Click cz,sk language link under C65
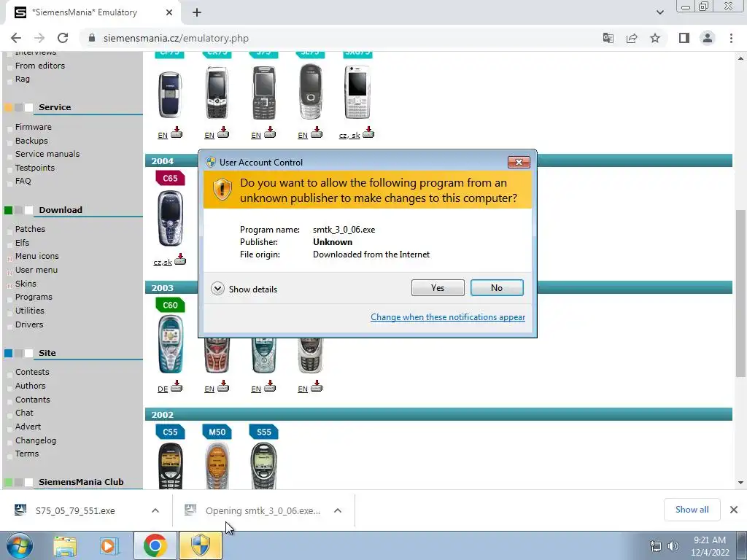This screenshot has width=747, height=560. 163,262
